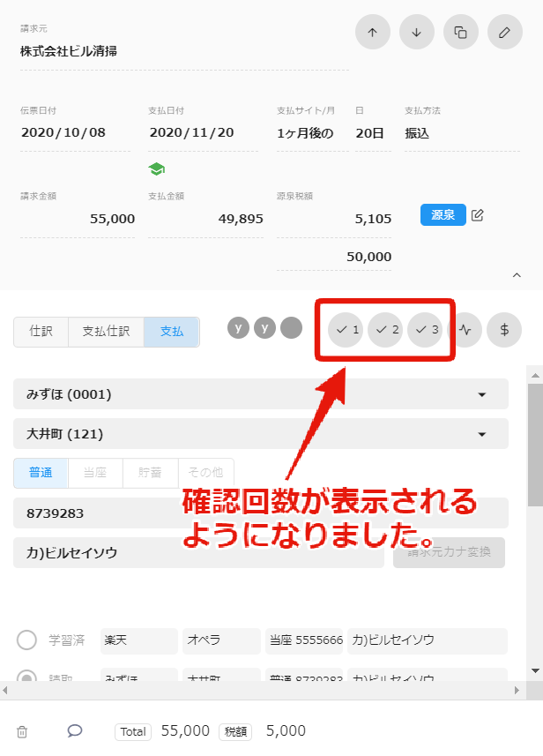The width and height of the screenshot is (543, 756).
Task: Click the green graduation cap learned icon
Action: [157, 169]
